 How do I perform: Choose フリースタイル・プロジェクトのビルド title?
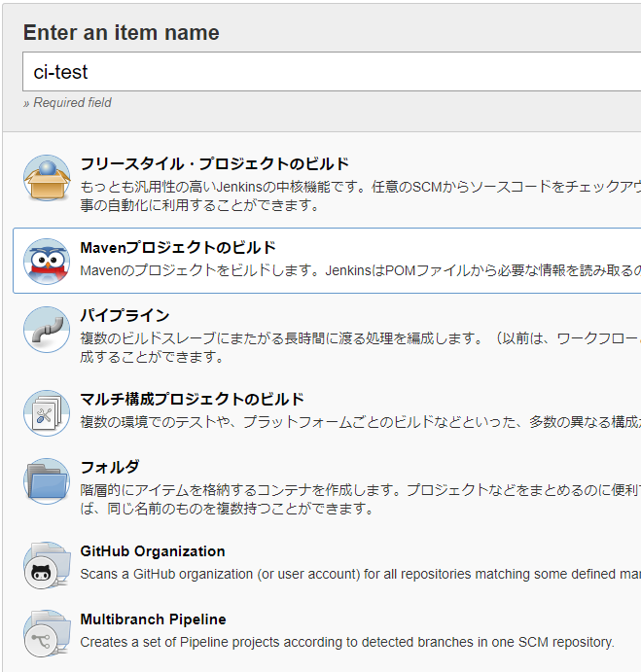tap(215, 163)
